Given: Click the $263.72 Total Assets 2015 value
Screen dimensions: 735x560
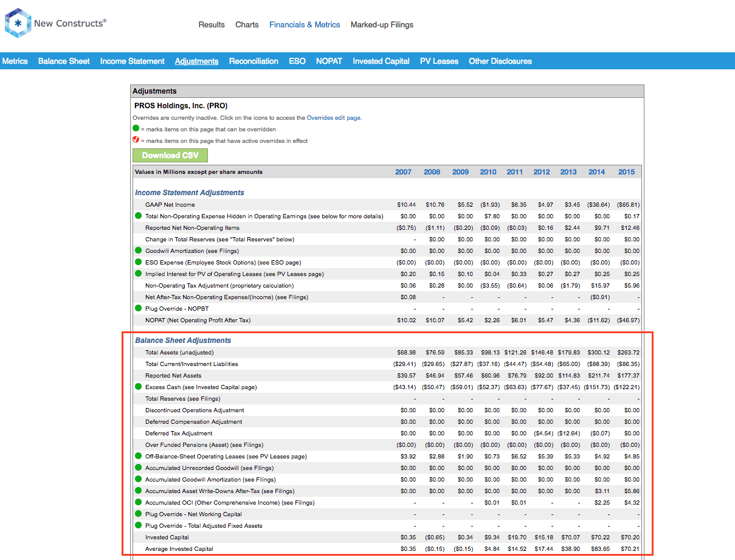Looking at the screenshot, I should tap(627, 353).
